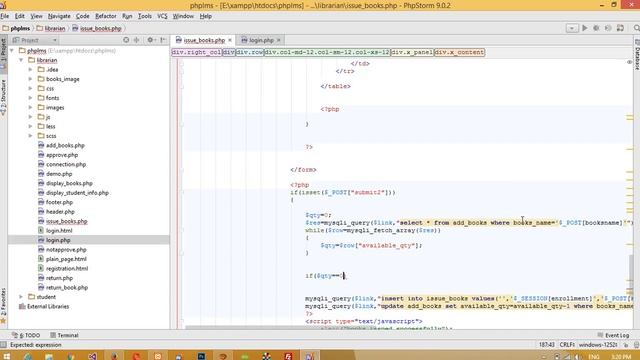The width and height of the screenshot is (640, 360).
Task: Expand the books_image folder
Action: tap(31, 79)
